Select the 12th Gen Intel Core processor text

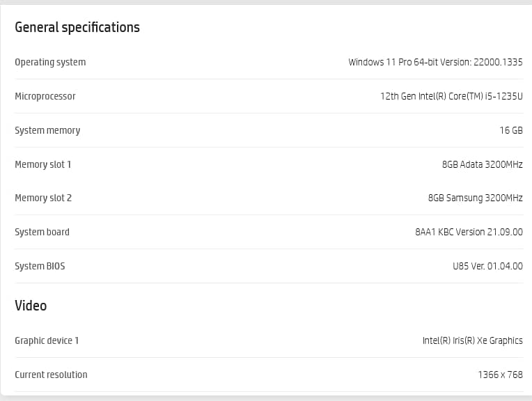pos(446,96)
